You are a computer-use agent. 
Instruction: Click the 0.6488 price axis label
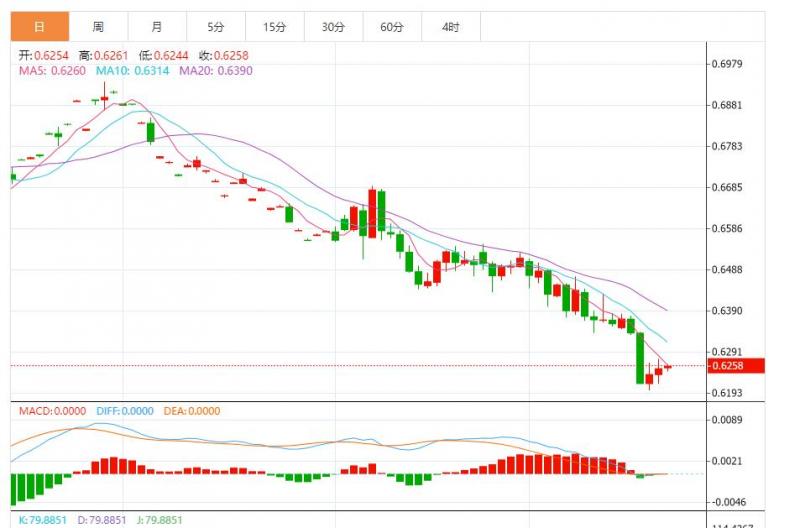click(x=727, y=269)
